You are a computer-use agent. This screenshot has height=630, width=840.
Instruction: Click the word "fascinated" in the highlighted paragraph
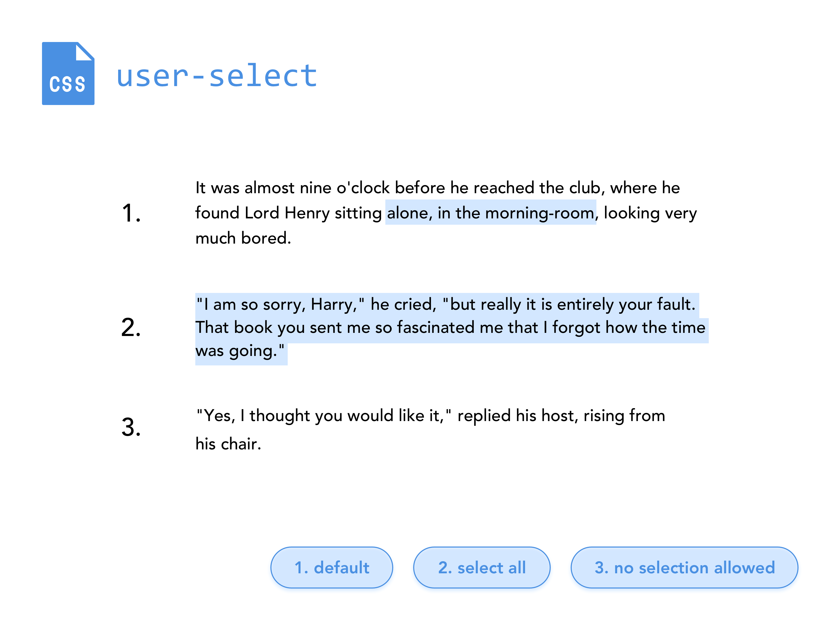(x=435, y=328)
